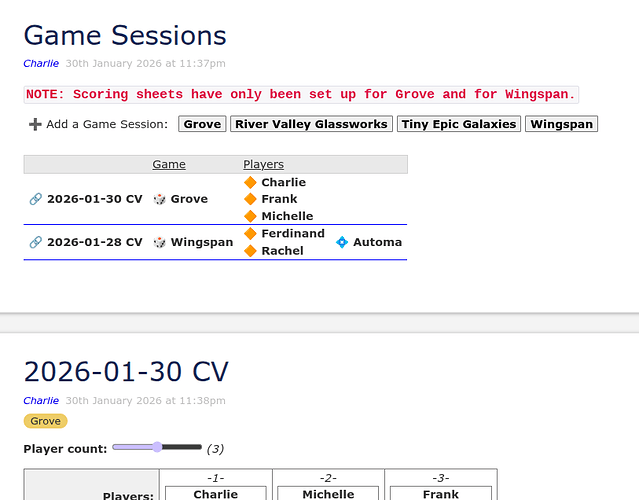The height and width of the screenshot is (500, 639).
Task: Click the orange diamond icon beside Ferdinand
Action: tap(251, 234)
